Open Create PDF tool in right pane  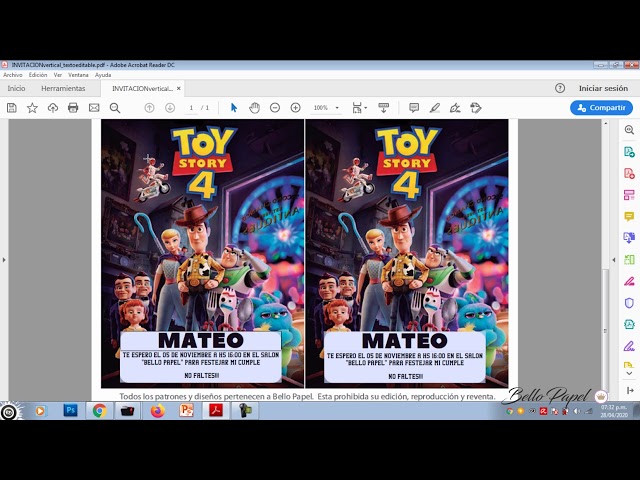click(629, 173)
